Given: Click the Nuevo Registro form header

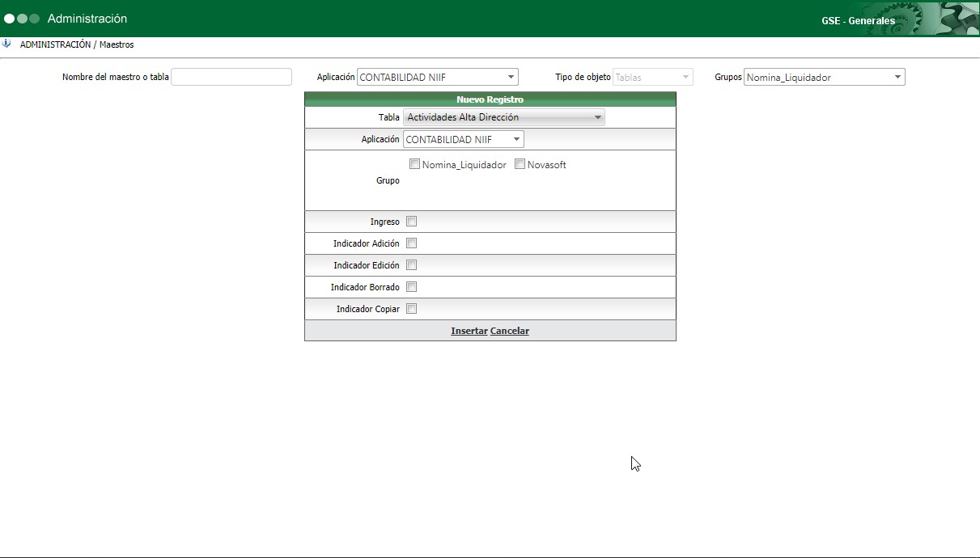Looking at the screenshot, I should [x=490, y=99].
